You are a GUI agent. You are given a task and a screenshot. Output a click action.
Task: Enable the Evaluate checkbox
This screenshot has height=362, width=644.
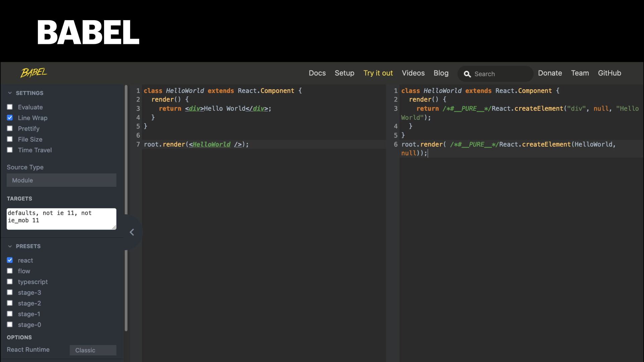coord(10,107)
